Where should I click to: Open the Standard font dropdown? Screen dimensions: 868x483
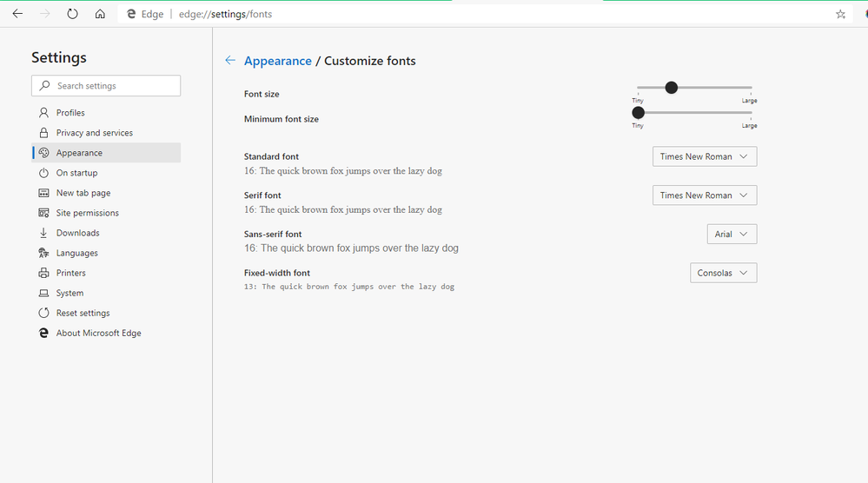pos(705,156)
